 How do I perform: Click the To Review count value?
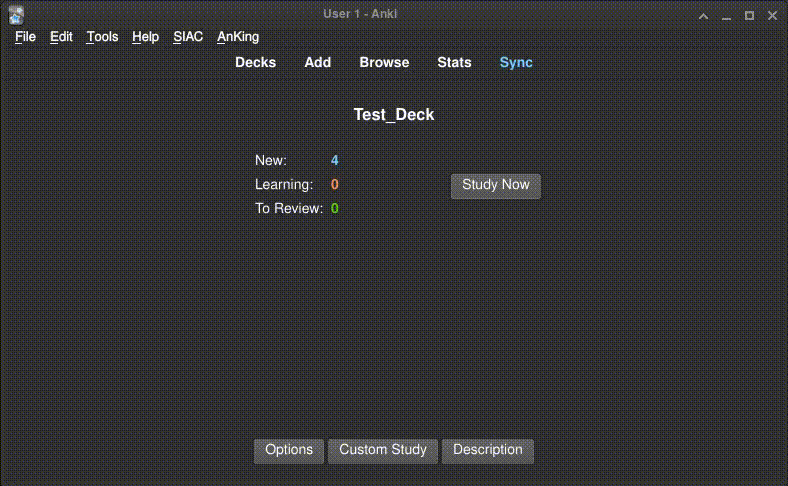tap(335, 208)
